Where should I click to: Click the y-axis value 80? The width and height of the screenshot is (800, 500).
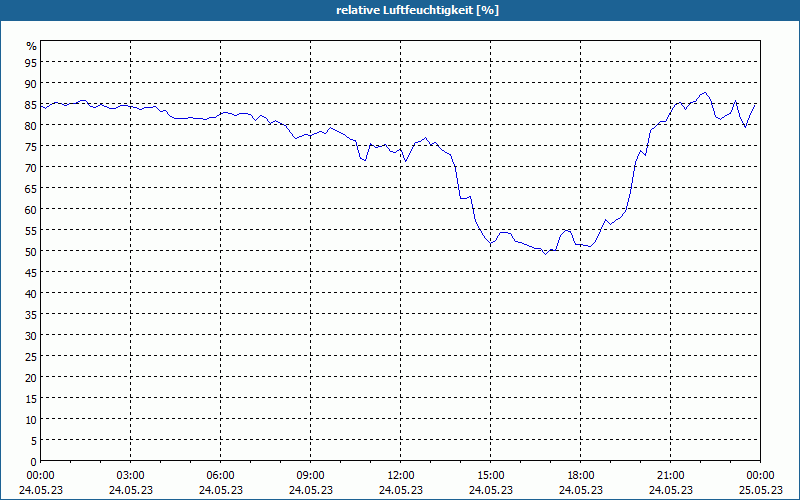coord(31,125)
